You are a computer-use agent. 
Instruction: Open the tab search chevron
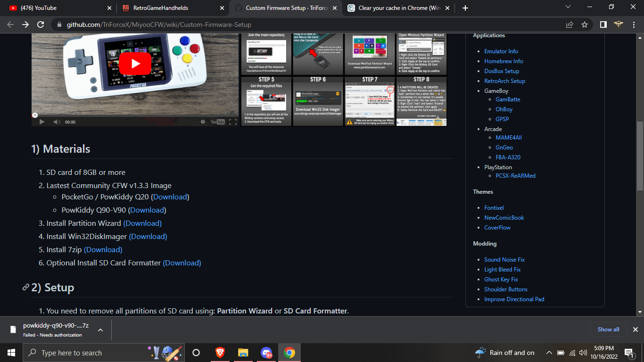[568, 7]
